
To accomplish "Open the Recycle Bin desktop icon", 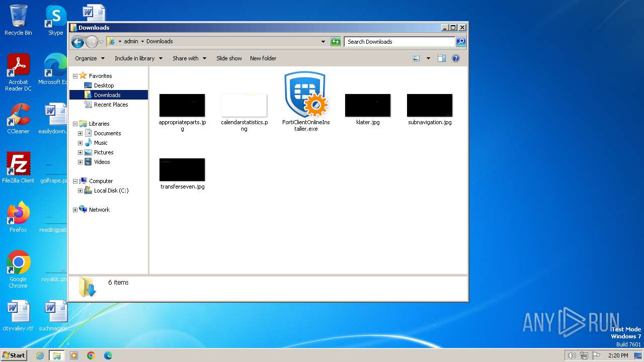I will 18,20.
